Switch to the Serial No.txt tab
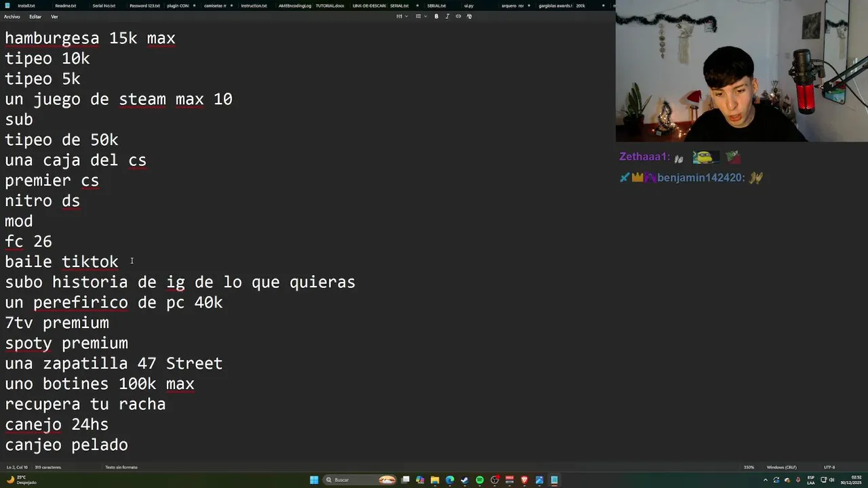 click(104, 5)
